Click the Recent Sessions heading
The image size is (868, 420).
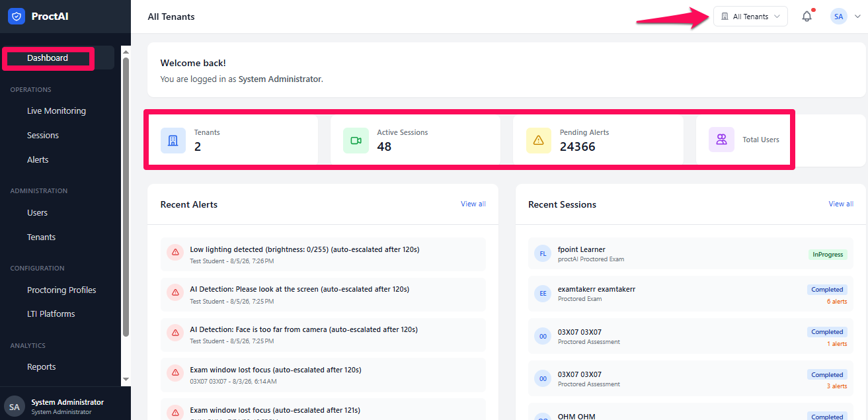coord(562,204)
